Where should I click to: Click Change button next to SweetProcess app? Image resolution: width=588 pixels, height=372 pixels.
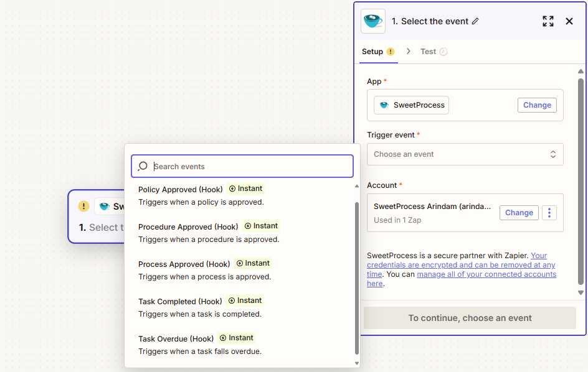click(536, 105)
